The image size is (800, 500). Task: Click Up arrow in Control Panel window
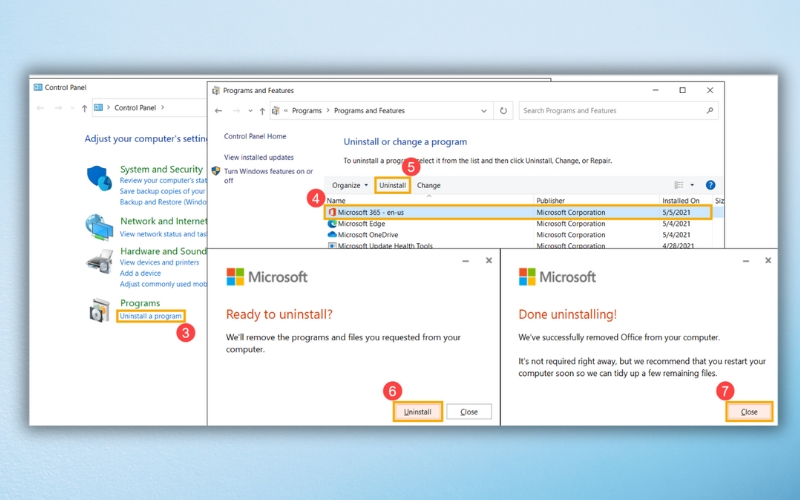coord(84,108)
